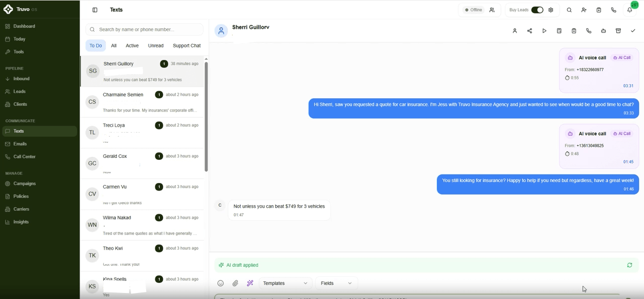Open Carmen Vu conversation
The image size is (644, 299).
coord(142,194)
